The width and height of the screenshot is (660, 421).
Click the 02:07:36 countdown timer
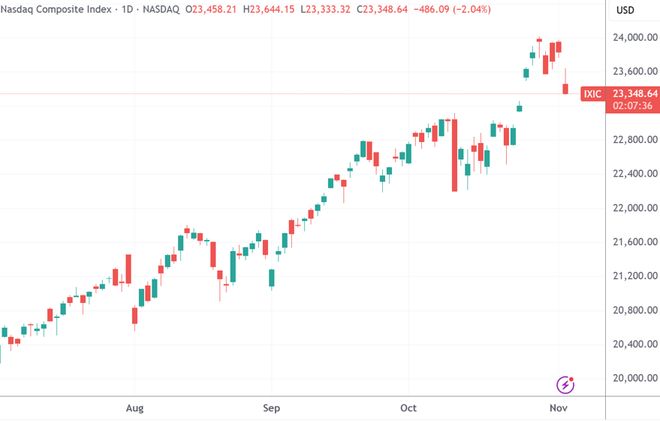coord(636,106)
